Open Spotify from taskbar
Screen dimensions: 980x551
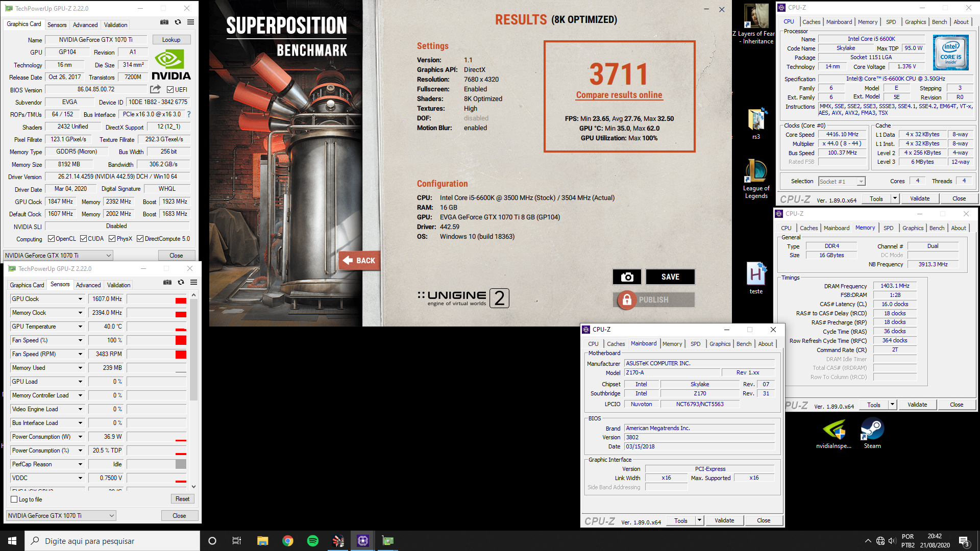313,541
